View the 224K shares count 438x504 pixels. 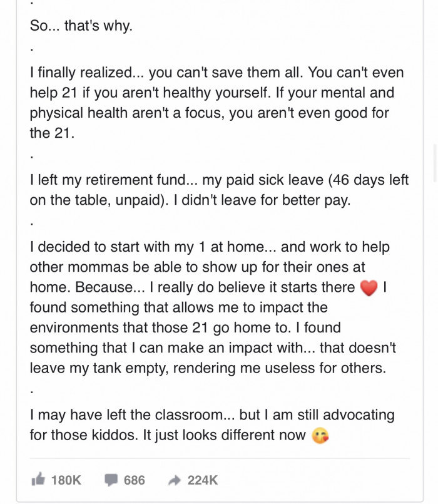(x=203, y=480)
